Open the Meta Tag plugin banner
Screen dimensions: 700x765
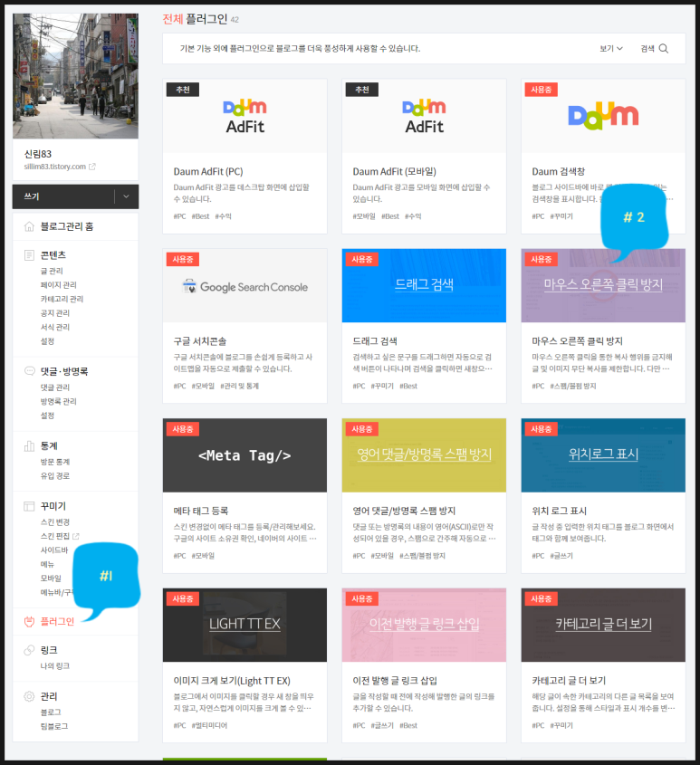point(245,455)
